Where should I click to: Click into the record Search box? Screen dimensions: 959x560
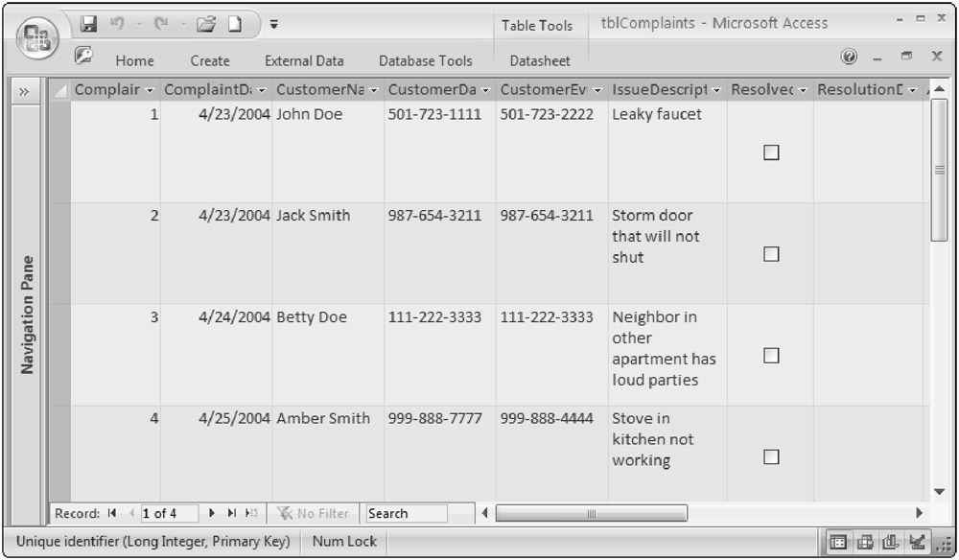pyautogui.click(x=405, y=514)
